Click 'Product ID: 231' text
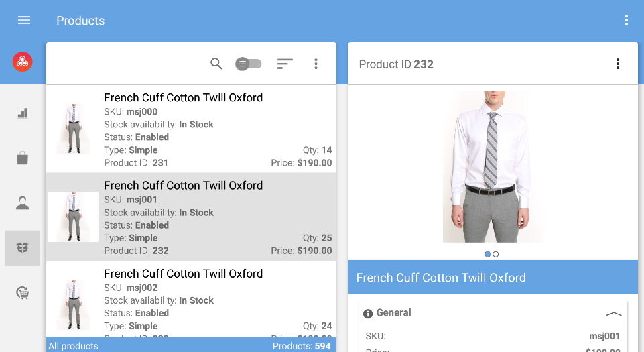The width and height of the screenshot is (644, 352). click(x=136, y=163)
